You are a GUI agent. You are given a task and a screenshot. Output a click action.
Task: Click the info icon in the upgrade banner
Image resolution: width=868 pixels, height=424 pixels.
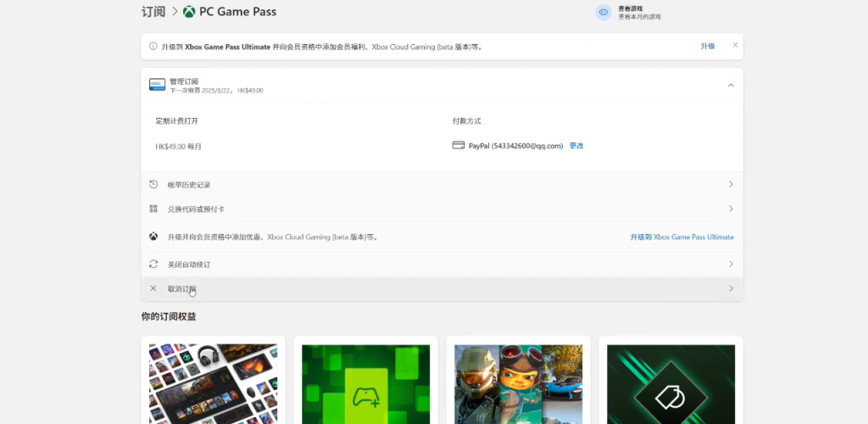(x=153, y=46)
